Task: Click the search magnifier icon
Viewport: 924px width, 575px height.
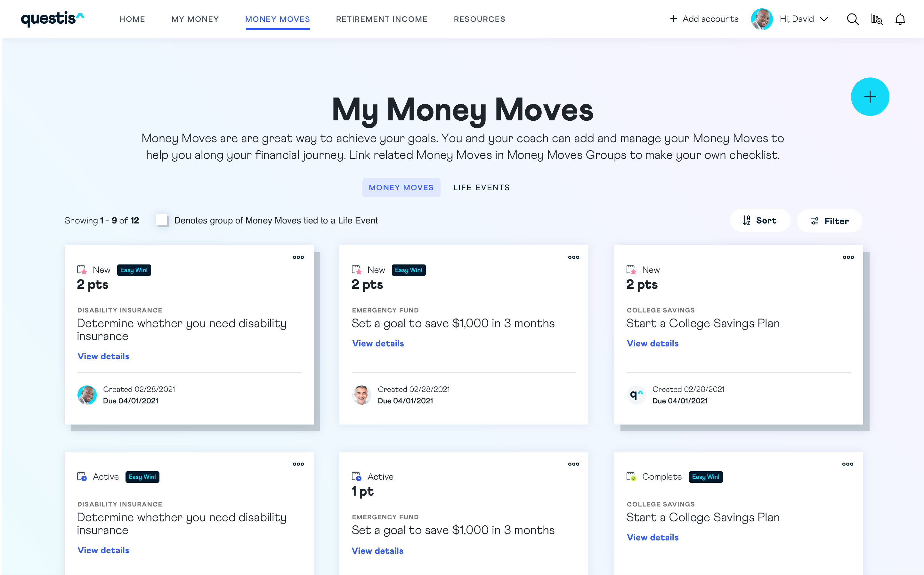Action: [x=852, y=19]
